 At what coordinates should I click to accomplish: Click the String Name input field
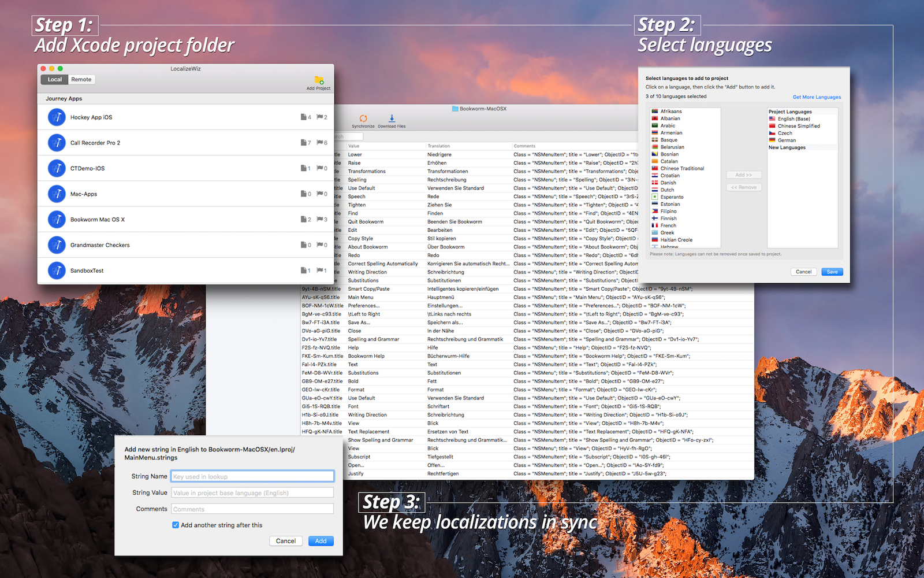click(252, 477)
